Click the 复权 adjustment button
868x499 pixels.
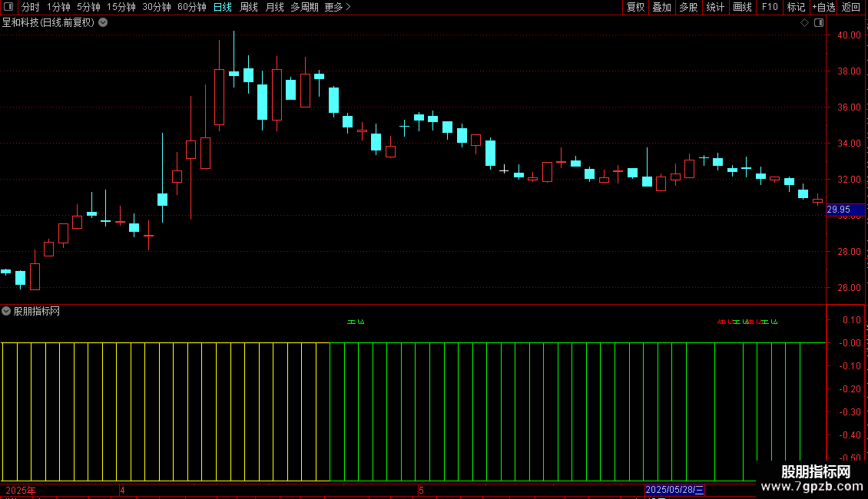pyautogui.click(x=635, y=7)
